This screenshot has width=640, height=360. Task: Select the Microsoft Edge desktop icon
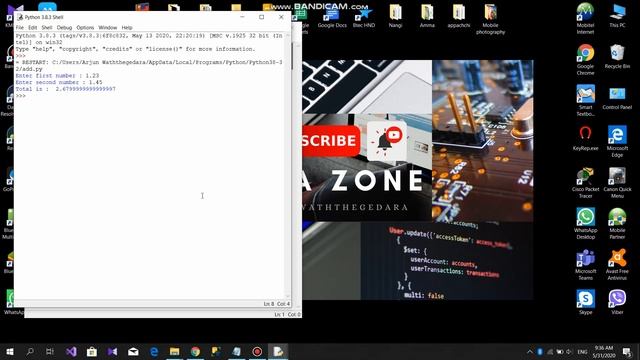pyautogui.click(x=617, y=142)
